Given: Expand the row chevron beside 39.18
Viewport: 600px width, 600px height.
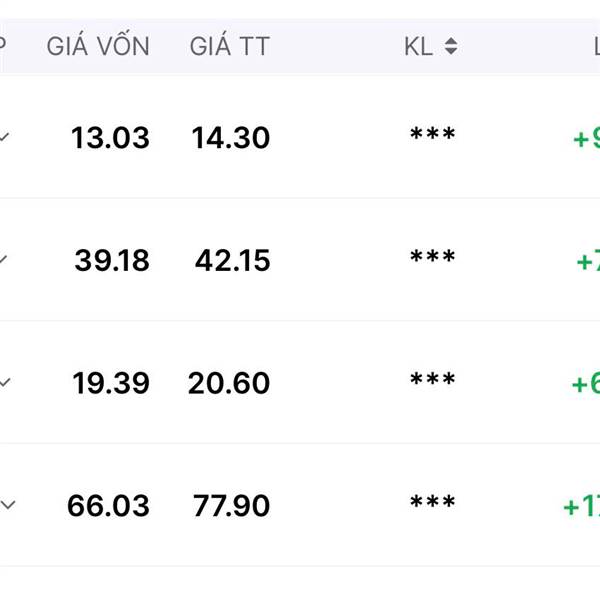Looking at the screenshot, I should click(x=5, y=261).
